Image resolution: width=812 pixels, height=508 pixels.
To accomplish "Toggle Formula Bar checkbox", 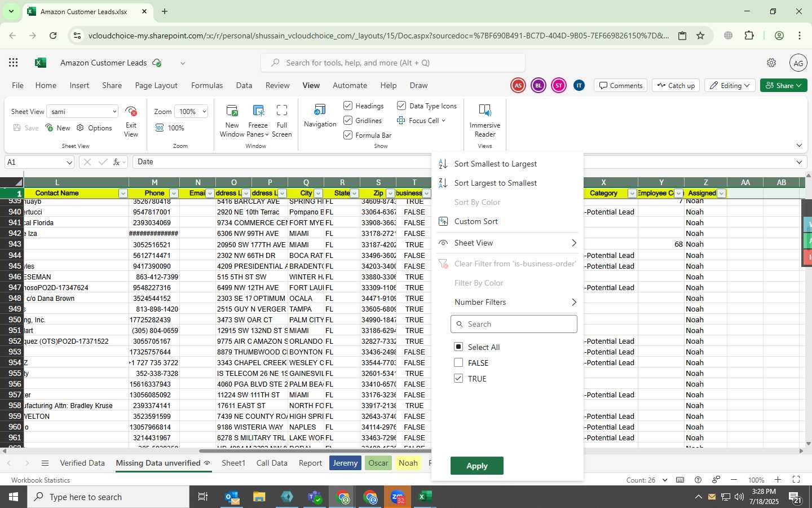I will [348, 135].
